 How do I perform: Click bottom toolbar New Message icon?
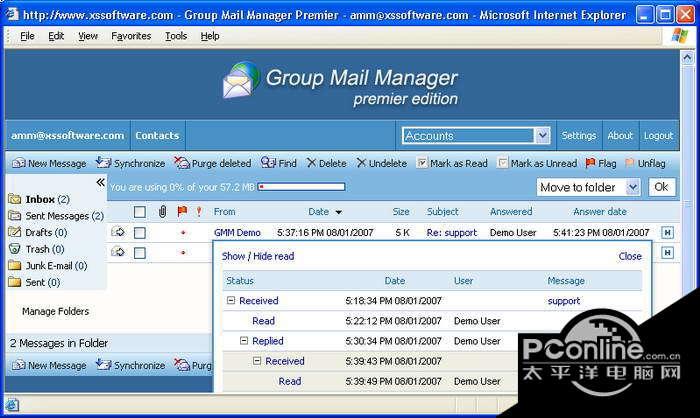tap(19, 365)
